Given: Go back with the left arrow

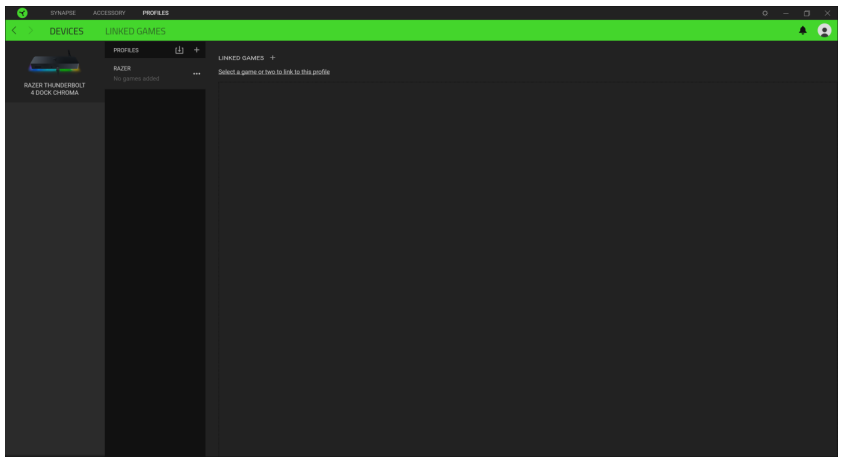Looking at the screenshot, I should tap(13, 31).
